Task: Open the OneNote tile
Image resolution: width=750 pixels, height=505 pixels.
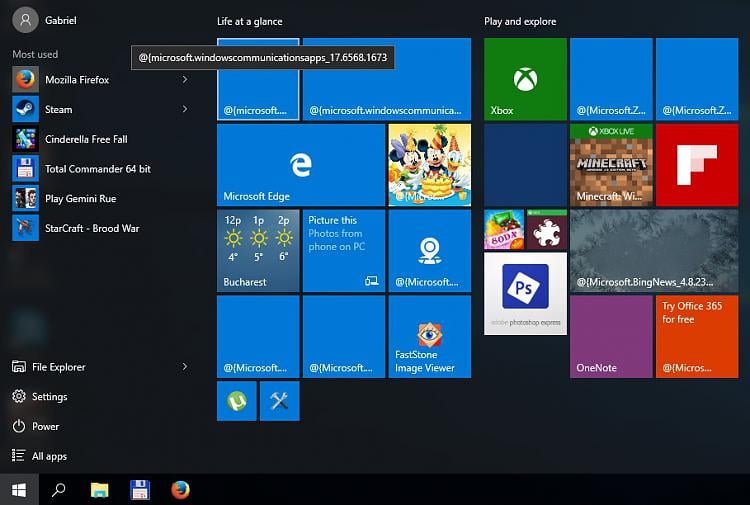Action: tap(611, 337)
